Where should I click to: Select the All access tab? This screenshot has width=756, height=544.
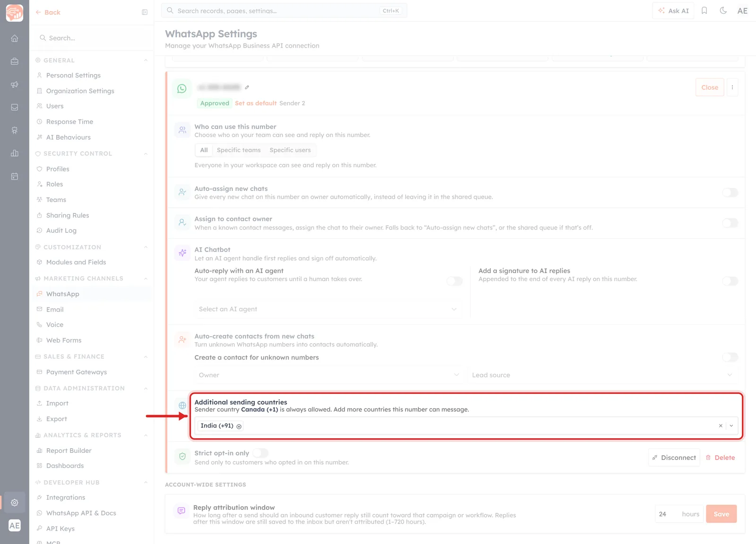coord(204,150)
